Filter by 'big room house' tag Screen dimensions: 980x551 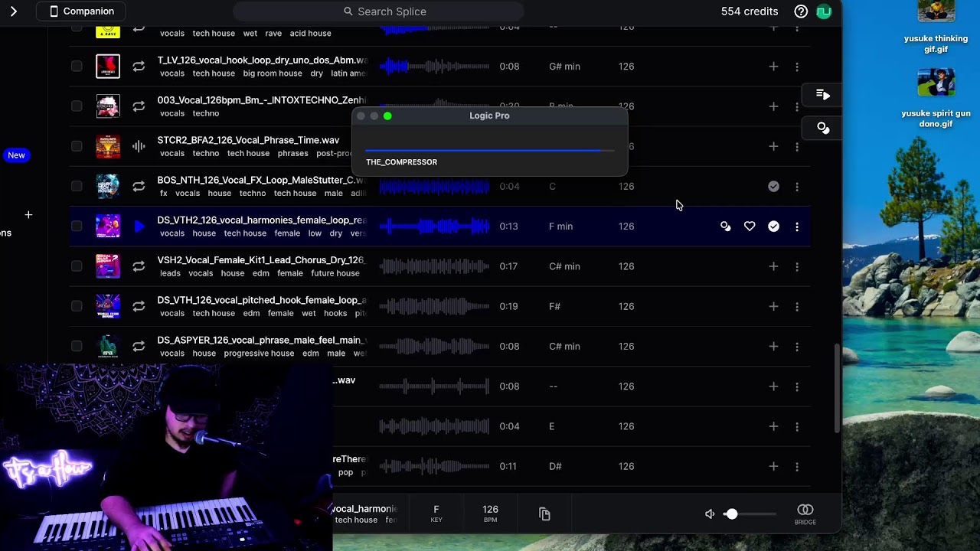273,73
